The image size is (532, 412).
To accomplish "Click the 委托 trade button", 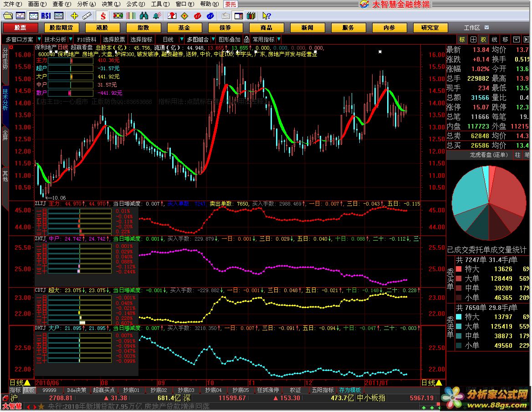I will pyautogui.click(x=231, y=5).
